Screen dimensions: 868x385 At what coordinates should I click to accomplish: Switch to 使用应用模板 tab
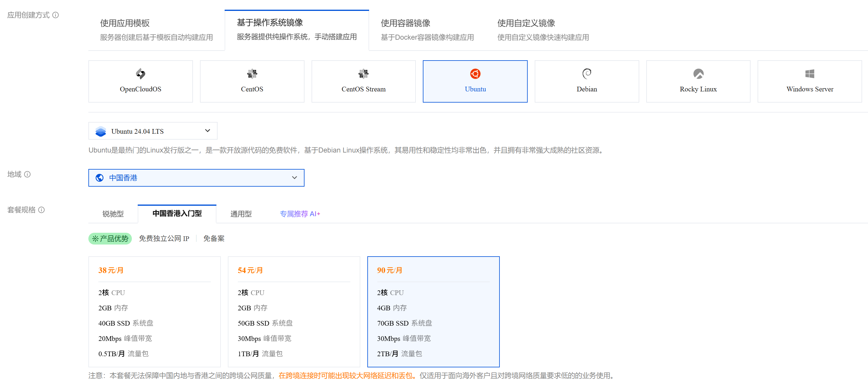[x=156, y=30]
